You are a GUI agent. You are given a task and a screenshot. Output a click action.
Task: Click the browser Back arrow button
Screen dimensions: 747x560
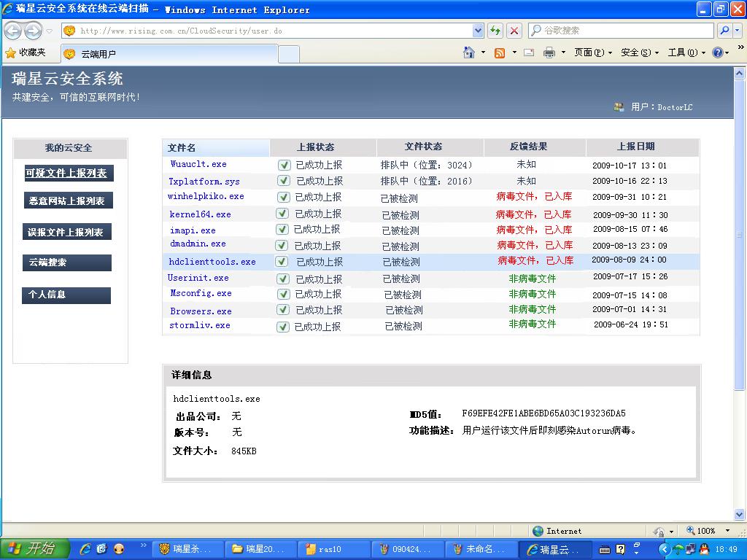click(13, 31)
